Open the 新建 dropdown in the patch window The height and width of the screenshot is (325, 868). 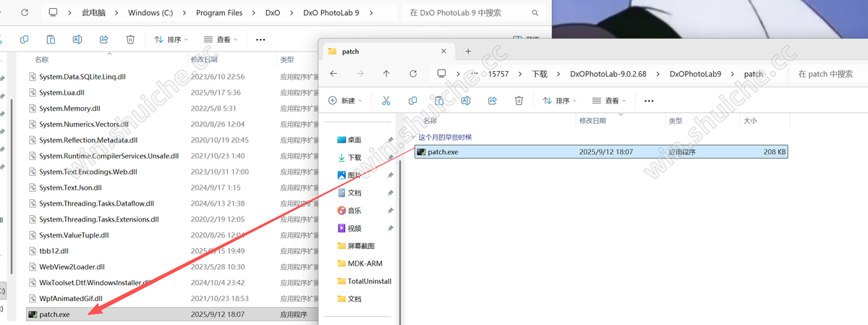coord(346,101)
